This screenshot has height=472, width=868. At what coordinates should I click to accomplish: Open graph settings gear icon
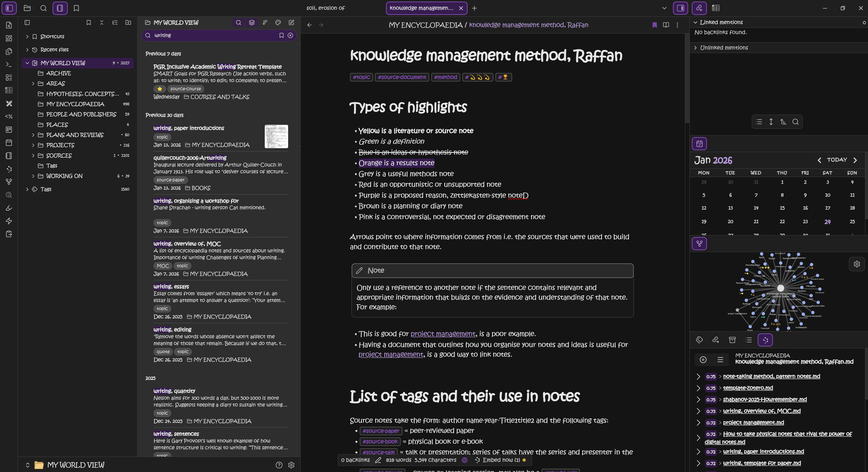857,264
